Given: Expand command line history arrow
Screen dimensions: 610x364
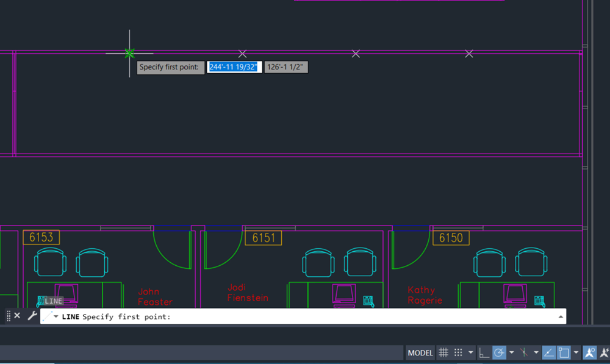Looking at the screenshot, I should (561, 316).
